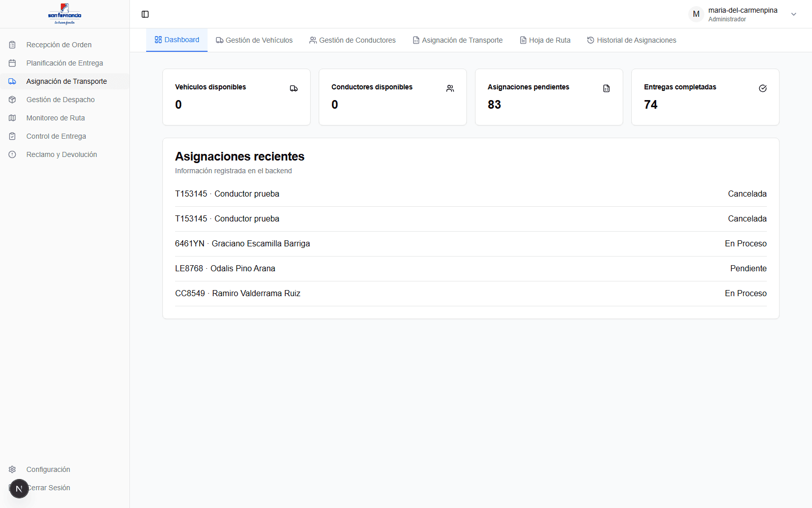Image resolution: width=812 pixels, height=508 pixels.
Task: Click the Monitoreo de Ruta map icon
Action: [12, 118]
